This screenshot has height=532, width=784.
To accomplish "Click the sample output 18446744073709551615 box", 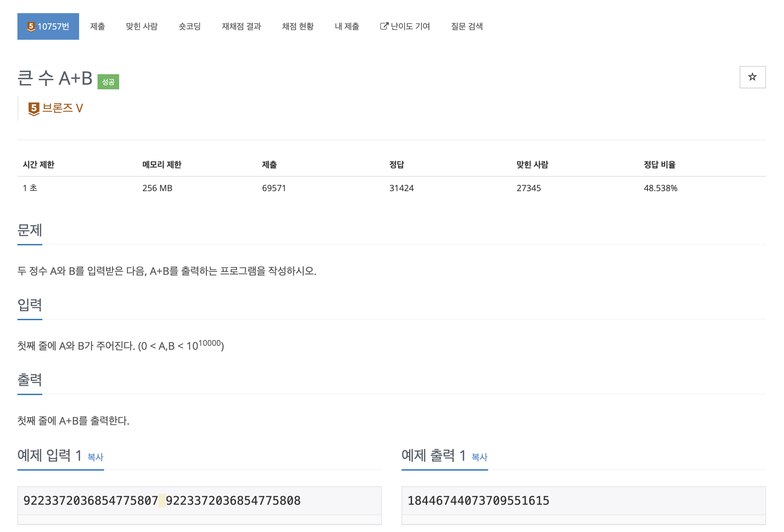I will [x=478, y=500].
